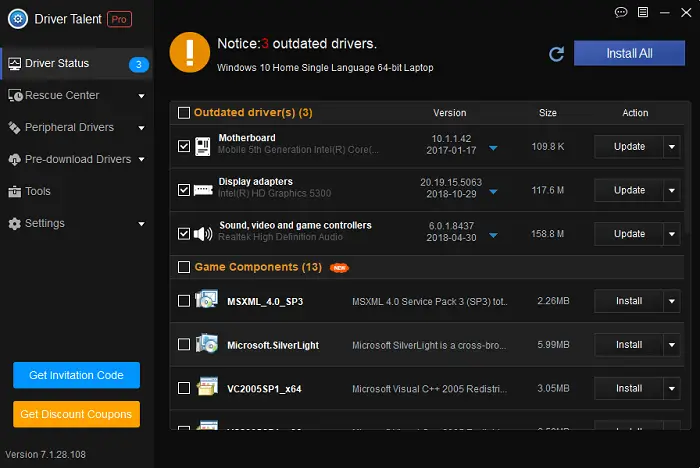700x468 pixels.
Task: Click the Tools toolbox icon
Action: pyautogui.click(x=14, y=192)
